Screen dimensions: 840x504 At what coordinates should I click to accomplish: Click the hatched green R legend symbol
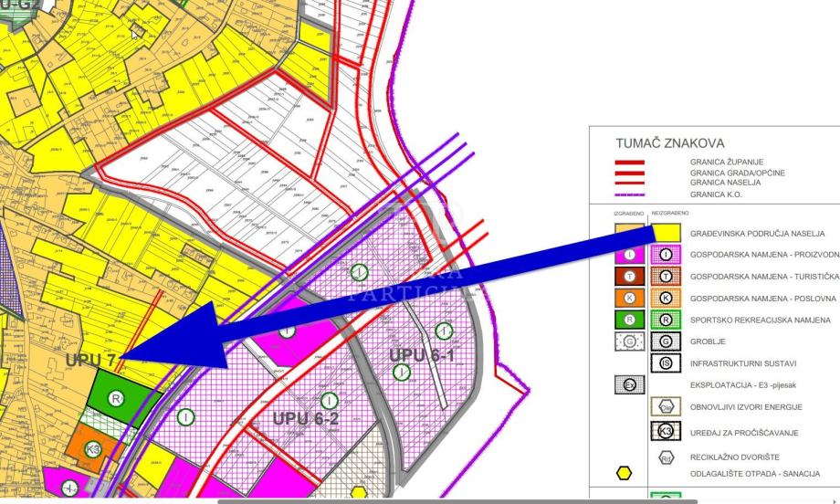[x=666, y=320]
